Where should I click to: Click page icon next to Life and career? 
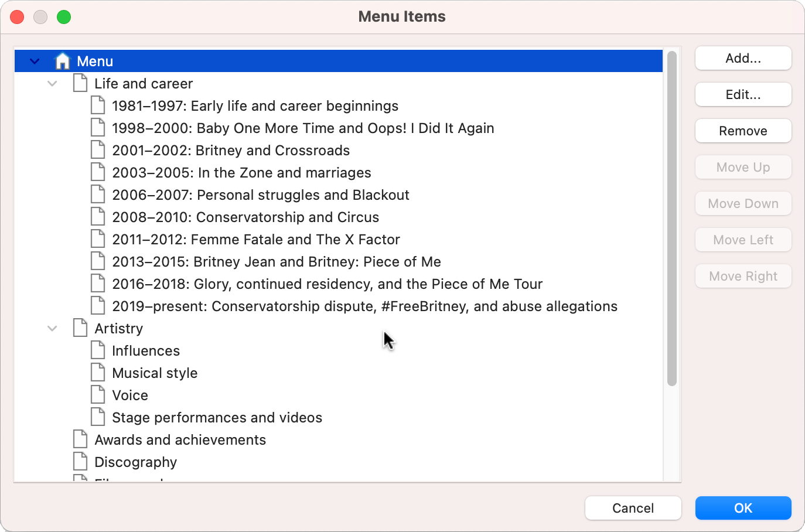(x=80, y=83)
